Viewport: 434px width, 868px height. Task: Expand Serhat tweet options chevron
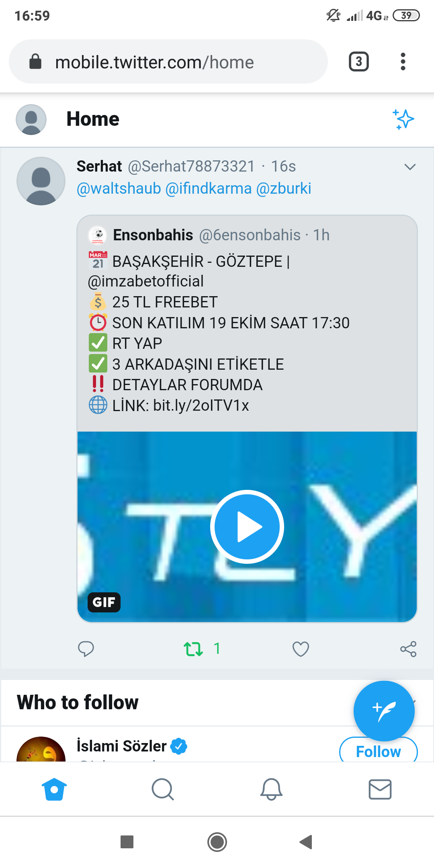(410, 167)
